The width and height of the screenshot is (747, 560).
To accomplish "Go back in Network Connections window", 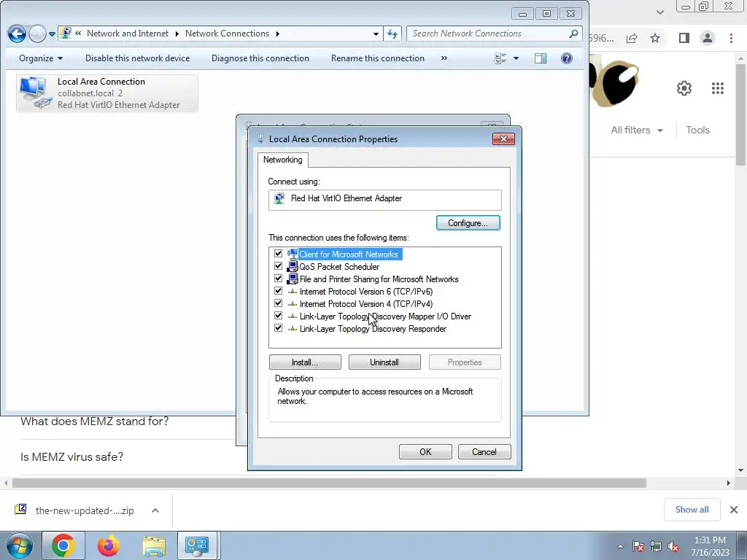I will [x=18, y=34].
